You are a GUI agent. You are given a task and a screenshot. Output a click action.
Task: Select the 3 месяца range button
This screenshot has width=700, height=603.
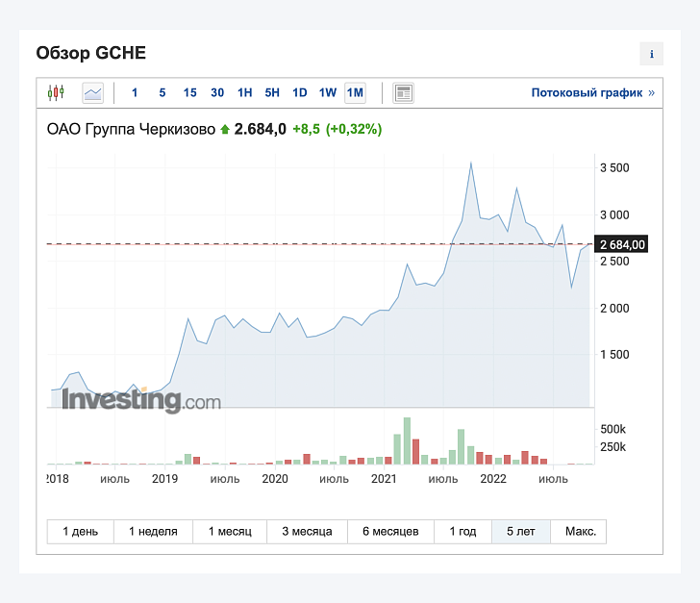coord(307,532)
